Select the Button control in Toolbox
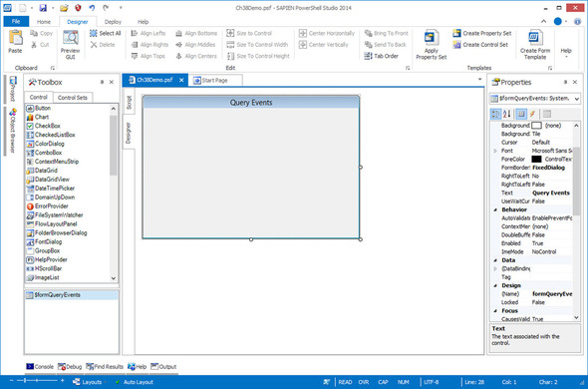Screen dimensions: 588x389 coord(38,108)
